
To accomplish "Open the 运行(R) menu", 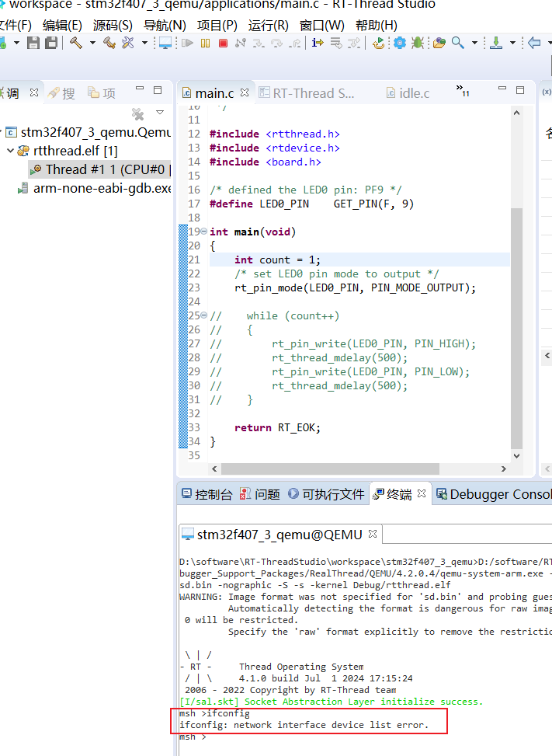I will pos(268,25).
